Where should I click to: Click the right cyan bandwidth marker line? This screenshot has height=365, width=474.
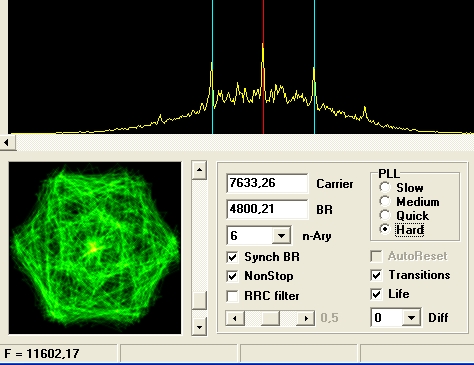click(x=314, y=67)
